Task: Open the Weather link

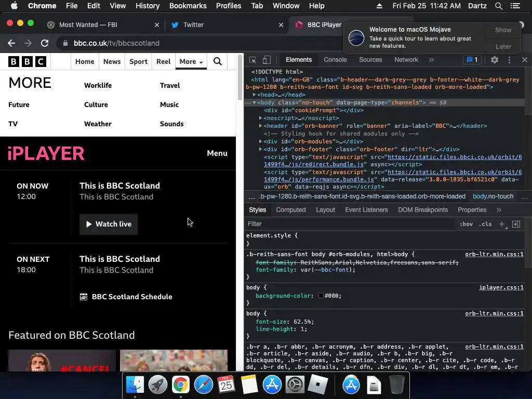Action: 98,124
